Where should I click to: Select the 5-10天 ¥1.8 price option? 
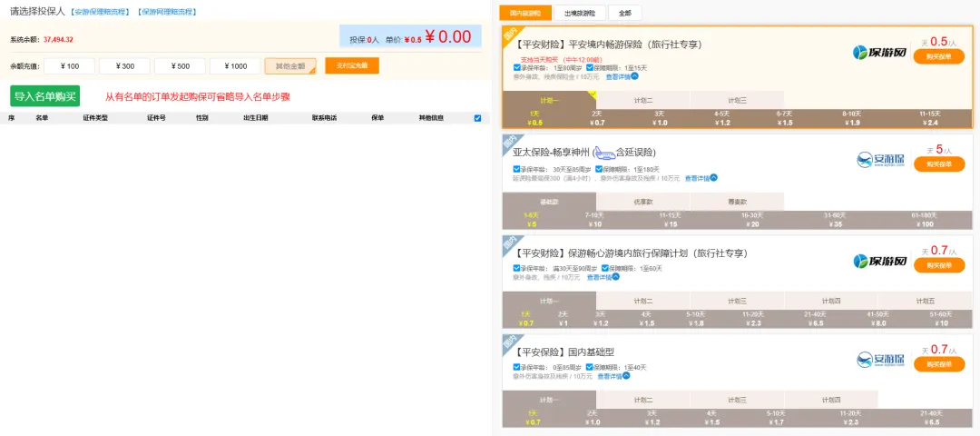click(696, 319)
